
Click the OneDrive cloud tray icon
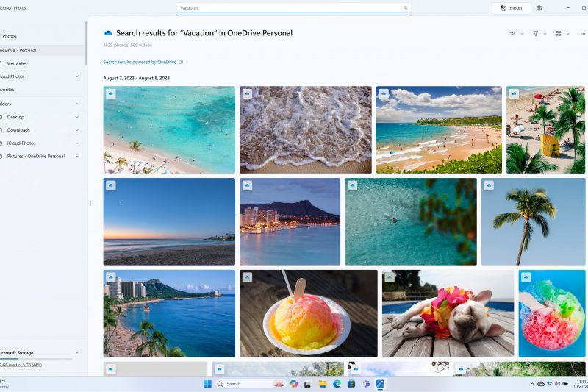[x=541, y=384]
